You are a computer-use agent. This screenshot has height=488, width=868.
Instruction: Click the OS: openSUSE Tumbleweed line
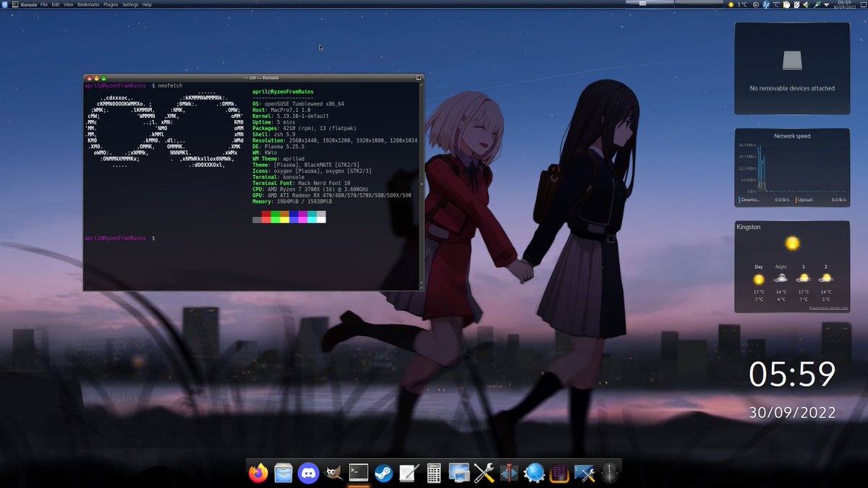[x=298, y=104]
